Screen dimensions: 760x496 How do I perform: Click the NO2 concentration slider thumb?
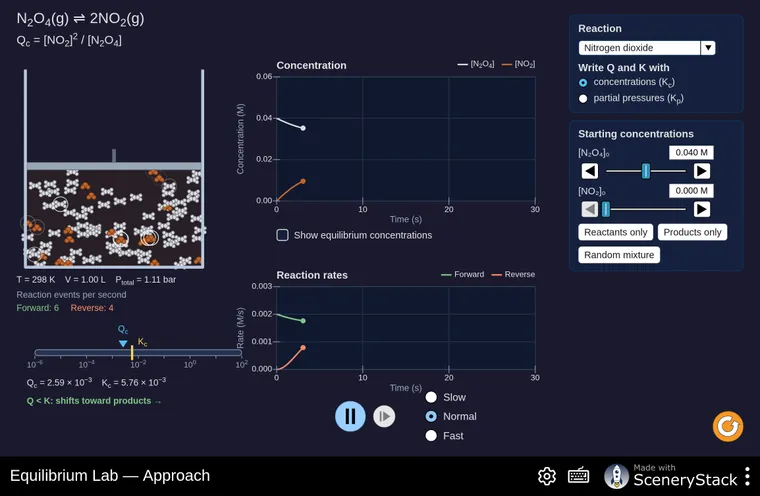(605, 209)
